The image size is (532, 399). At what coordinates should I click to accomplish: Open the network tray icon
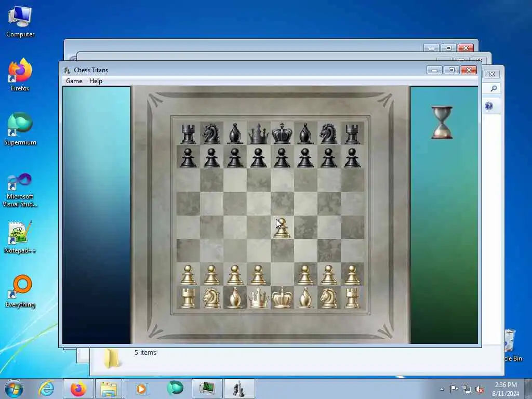coord(467,389)
